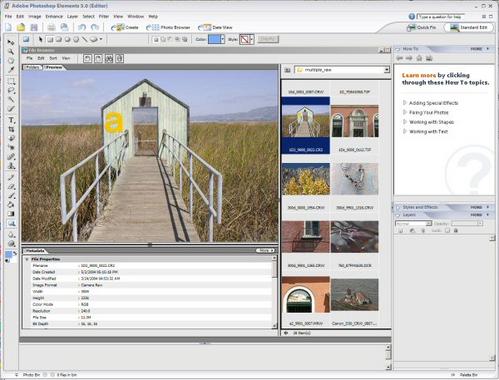Click the Save disk icon in shortcuts bar
The height and width of the screenshot is (380, 499).
click(34, 27)
